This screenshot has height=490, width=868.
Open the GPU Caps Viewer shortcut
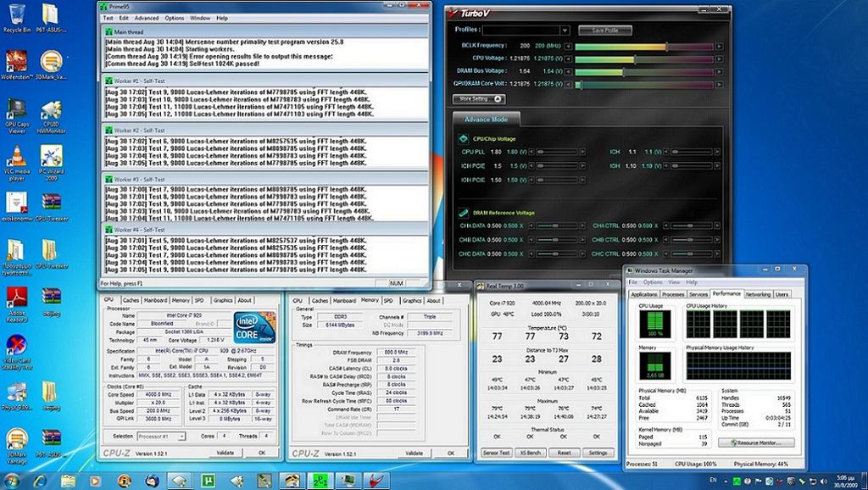click(17, 115)
